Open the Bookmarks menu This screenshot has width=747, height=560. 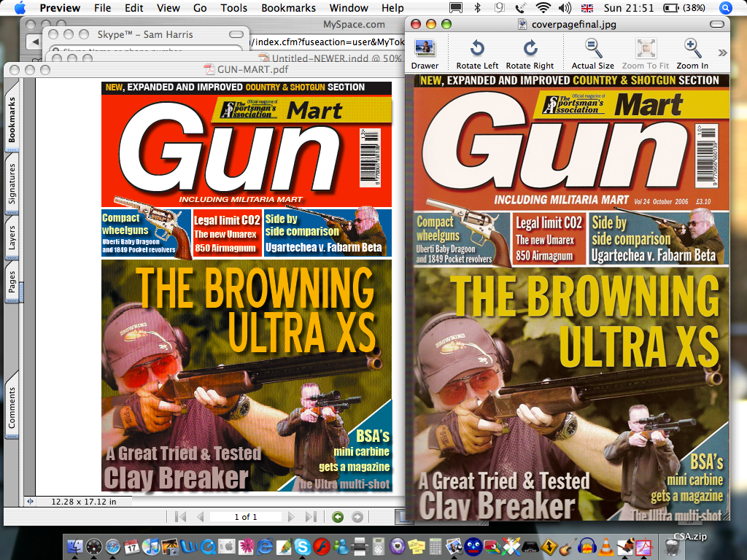click(x=288, y=7)
